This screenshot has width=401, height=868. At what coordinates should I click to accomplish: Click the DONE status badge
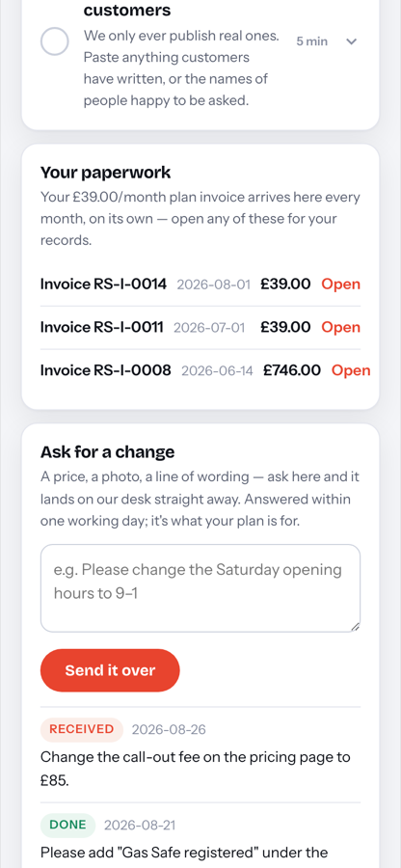pos(68,826)
